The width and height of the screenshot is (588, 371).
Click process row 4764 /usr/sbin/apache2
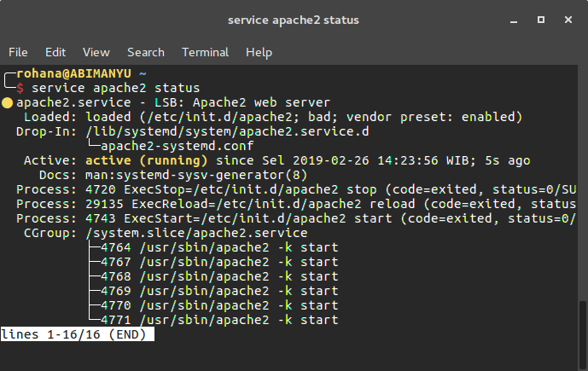219,247
